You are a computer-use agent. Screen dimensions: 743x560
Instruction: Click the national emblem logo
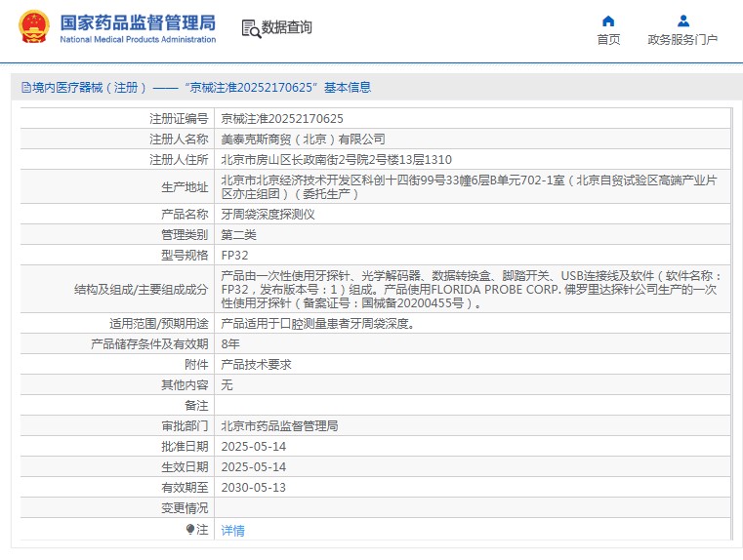coord(34,27)
